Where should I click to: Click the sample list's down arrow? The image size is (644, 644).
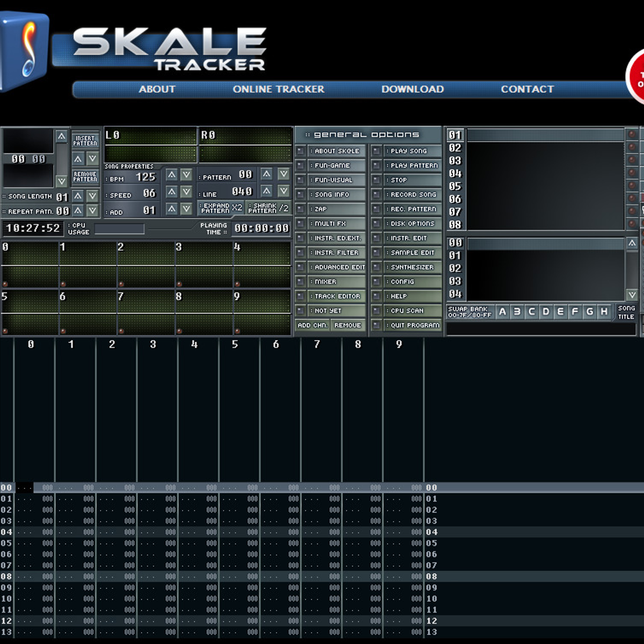pyautogui.click(x=632, y=295)
